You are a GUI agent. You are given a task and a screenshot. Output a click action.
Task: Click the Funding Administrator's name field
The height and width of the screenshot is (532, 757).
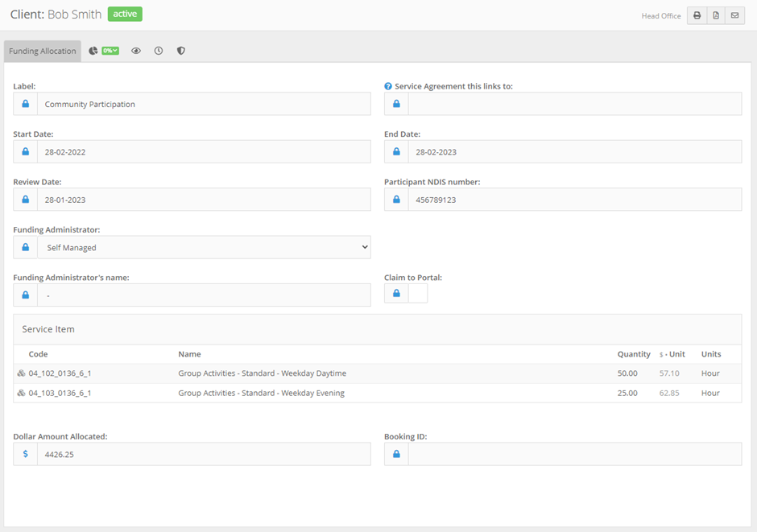205,295
